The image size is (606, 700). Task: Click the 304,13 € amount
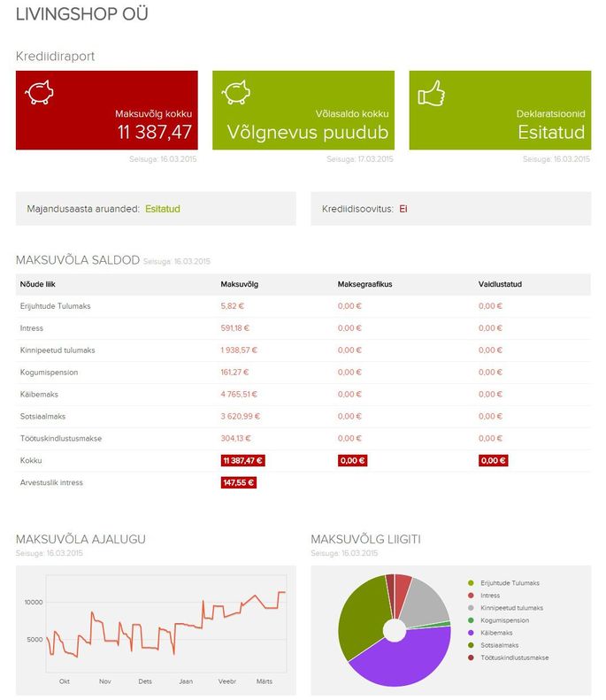(235, 438)
